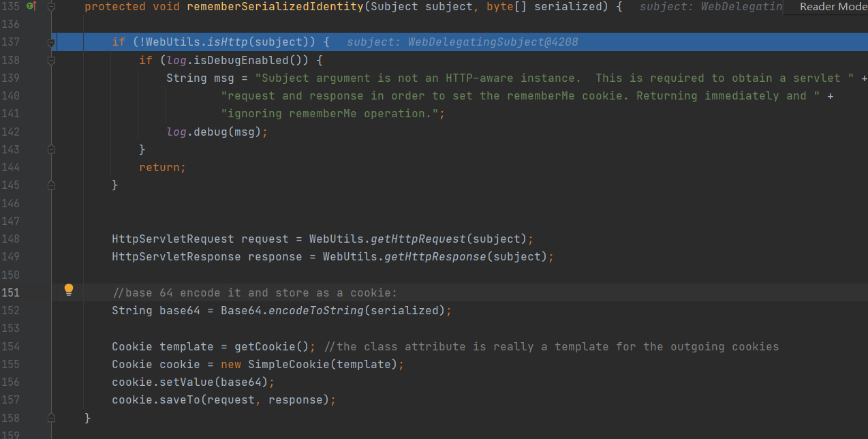This screenshot has height=439, width=868.
Task: Click line number 157 in the gutter
Action: [12, 399]
